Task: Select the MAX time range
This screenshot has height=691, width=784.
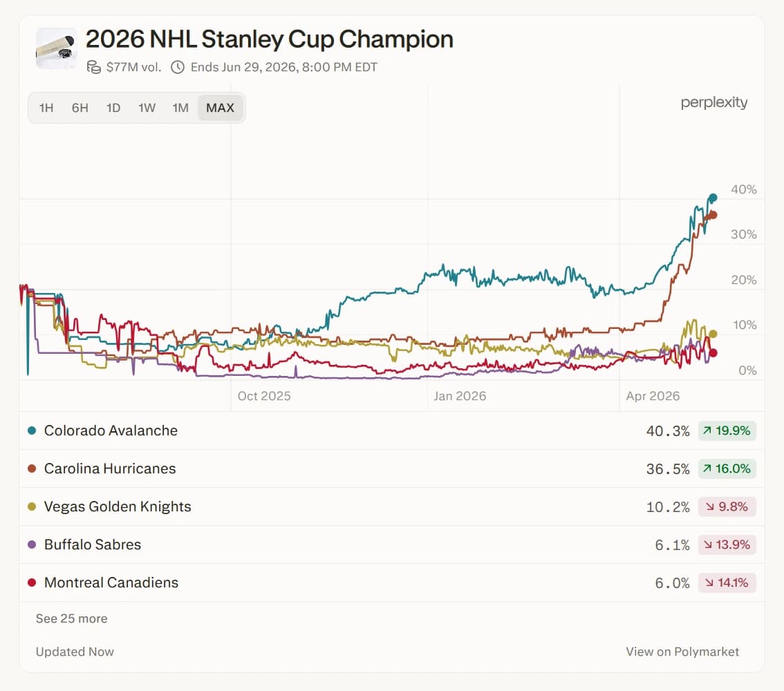Action: [x=221, y=108]
